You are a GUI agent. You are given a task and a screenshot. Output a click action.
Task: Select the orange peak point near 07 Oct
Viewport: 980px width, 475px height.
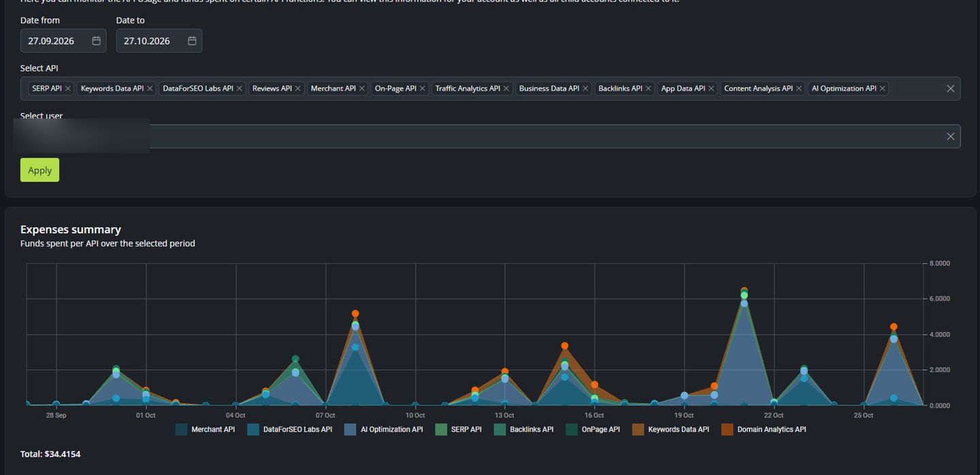pos(355,314)
